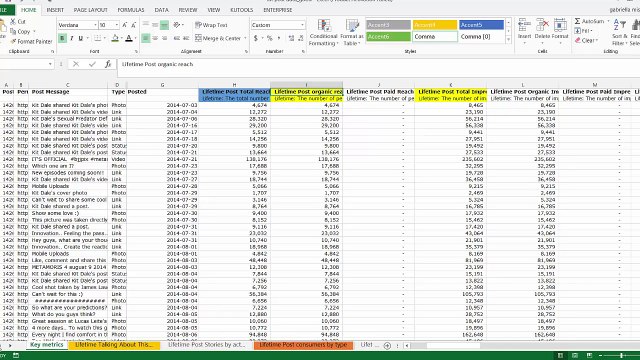The image size is (640, 360).
Task: Open the HOME ribbon tab
Action: click(28, 10)
